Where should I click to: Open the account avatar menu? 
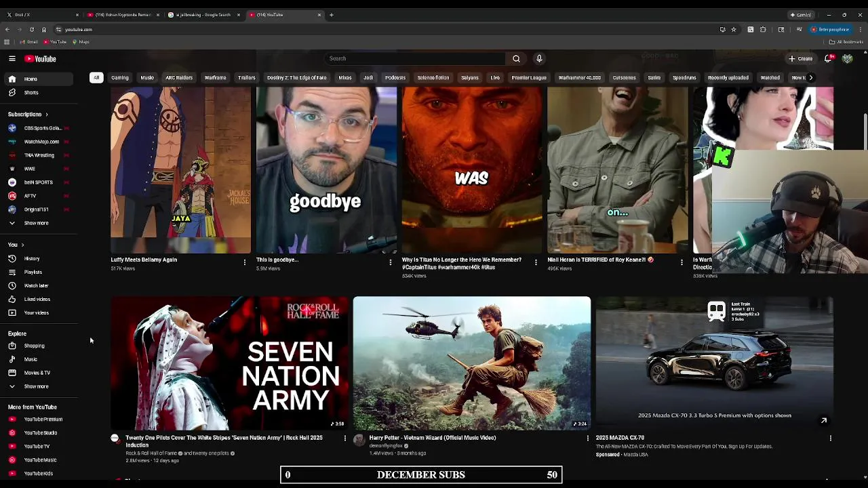pyautogui.click(x=847, y=59)
